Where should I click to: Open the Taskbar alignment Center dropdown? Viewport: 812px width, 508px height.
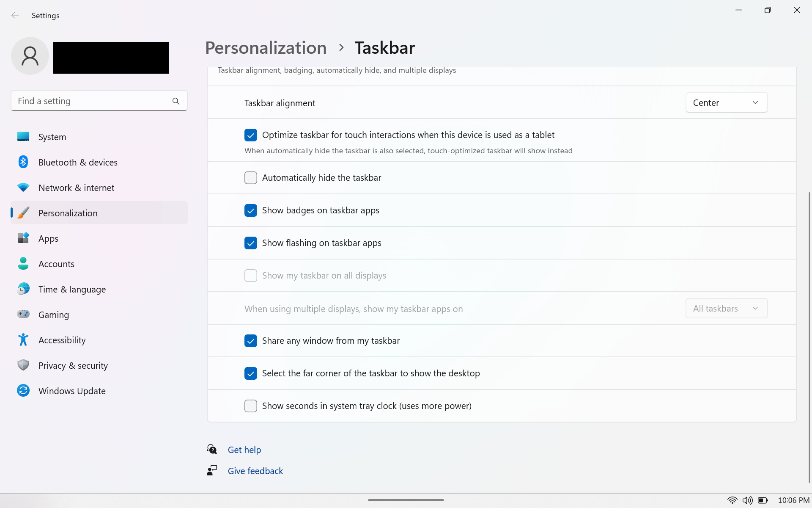point(726,103)
